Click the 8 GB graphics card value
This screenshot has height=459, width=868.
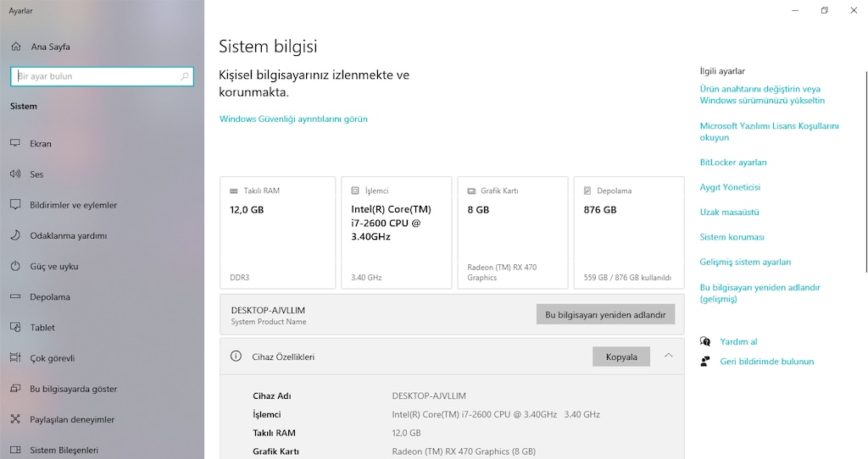478,209
